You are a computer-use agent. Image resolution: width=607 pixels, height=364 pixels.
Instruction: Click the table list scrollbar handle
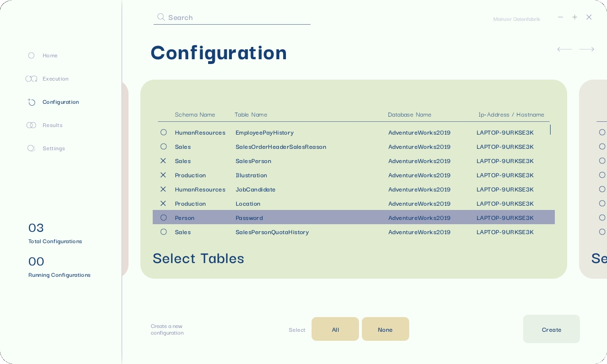click(x=550, y=129)
